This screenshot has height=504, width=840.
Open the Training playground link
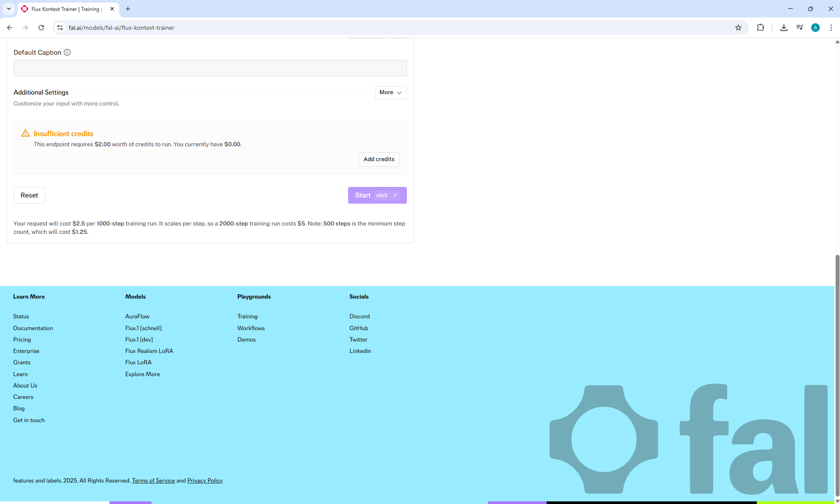247,316
